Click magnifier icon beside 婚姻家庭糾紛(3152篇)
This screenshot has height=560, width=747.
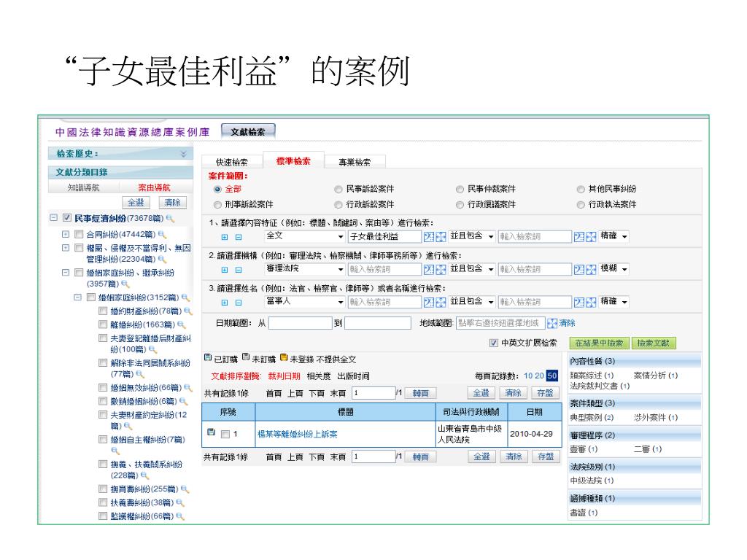coord(185,297)
